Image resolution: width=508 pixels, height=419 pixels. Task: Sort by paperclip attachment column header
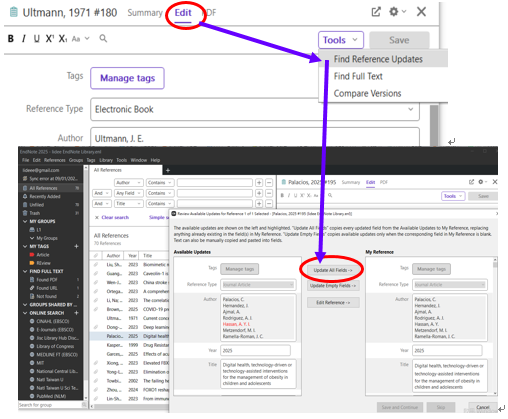point(96,256)
